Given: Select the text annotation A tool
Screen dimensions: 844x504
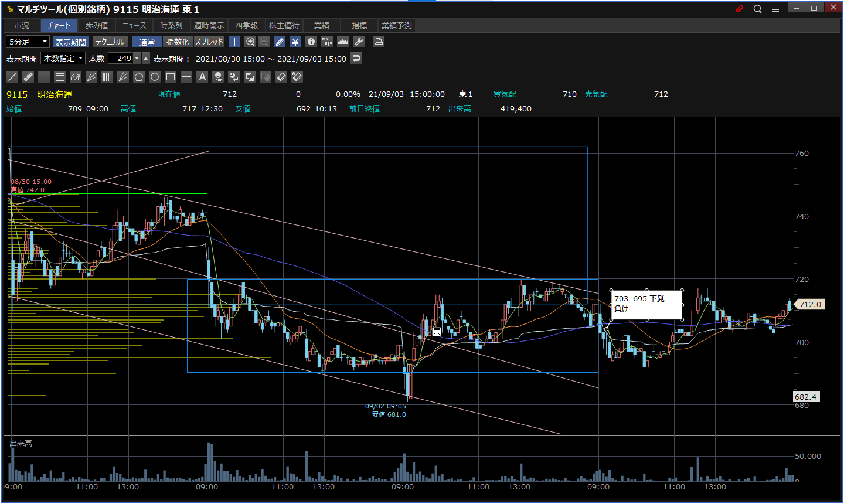Looking at the screenshot, I should pos(202,77).
